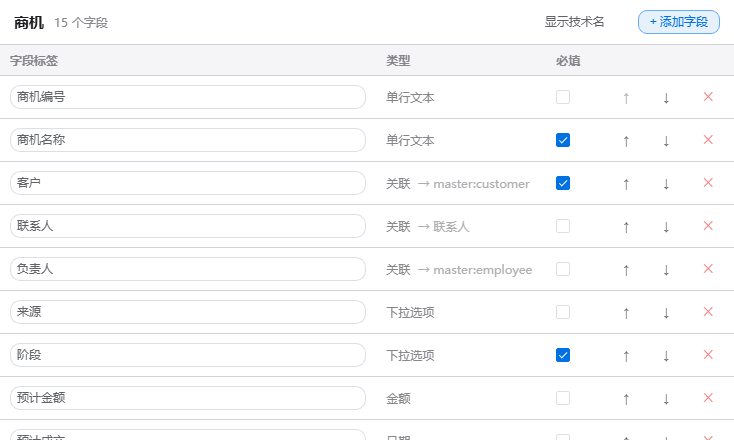This screenshot has width=734, height=440.
Task: Move 预计金额 field up
Action: pyautogui.click(x=626, y=399)
